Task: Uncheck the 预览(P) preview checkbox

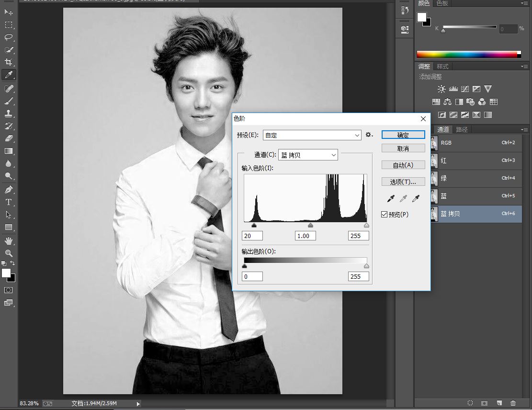Action: [x=385, y=215]
